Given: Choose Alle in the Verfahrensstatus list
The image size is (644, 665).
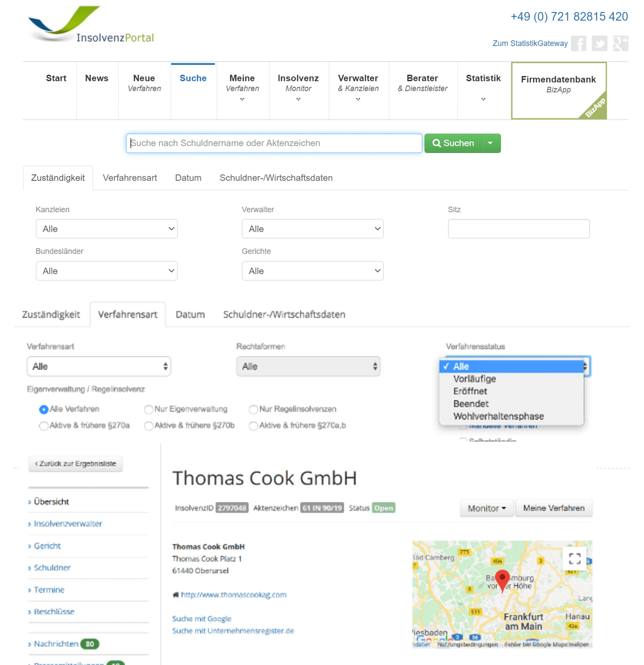Looking at the screenshot, I should click(x=512, y=366).
